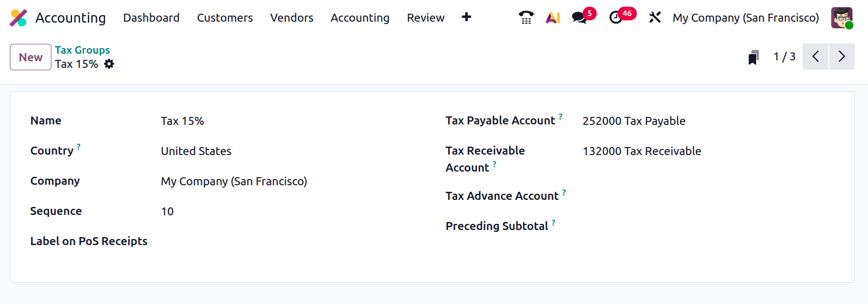868x304 pixels.
Task: Click the bookmark icon beside the pager
Action: pyautogui.click(x=753, y=58)
